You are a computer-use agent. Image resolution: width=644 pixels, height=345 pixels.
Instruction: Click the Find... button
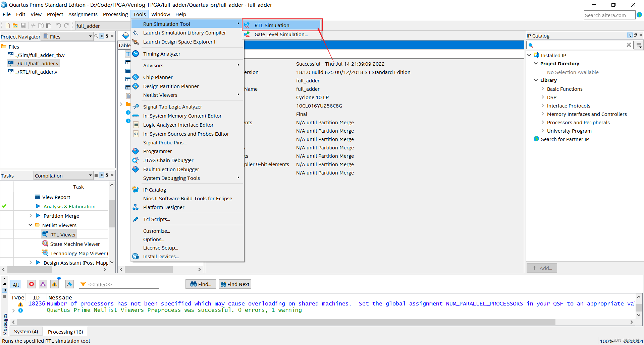201,284
